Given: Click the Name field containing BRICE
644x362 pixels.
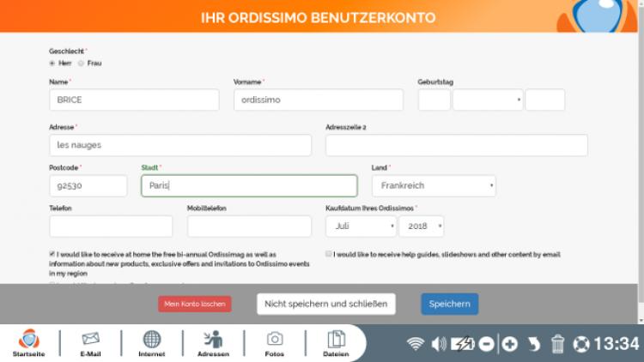Looking at the screenshot, I should pos(134,100).
